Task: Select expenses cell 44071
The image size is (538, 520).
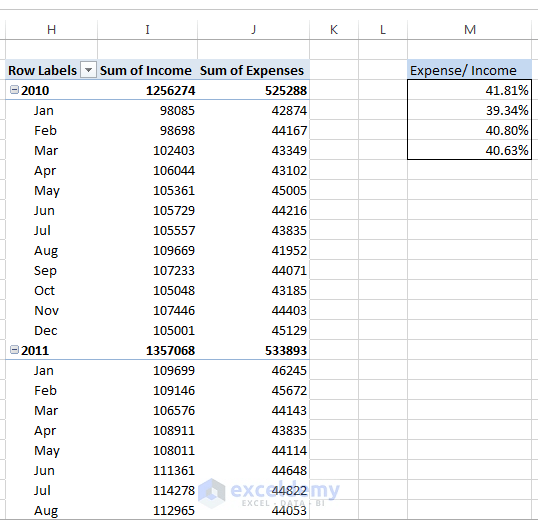Action: coord(254,270)
